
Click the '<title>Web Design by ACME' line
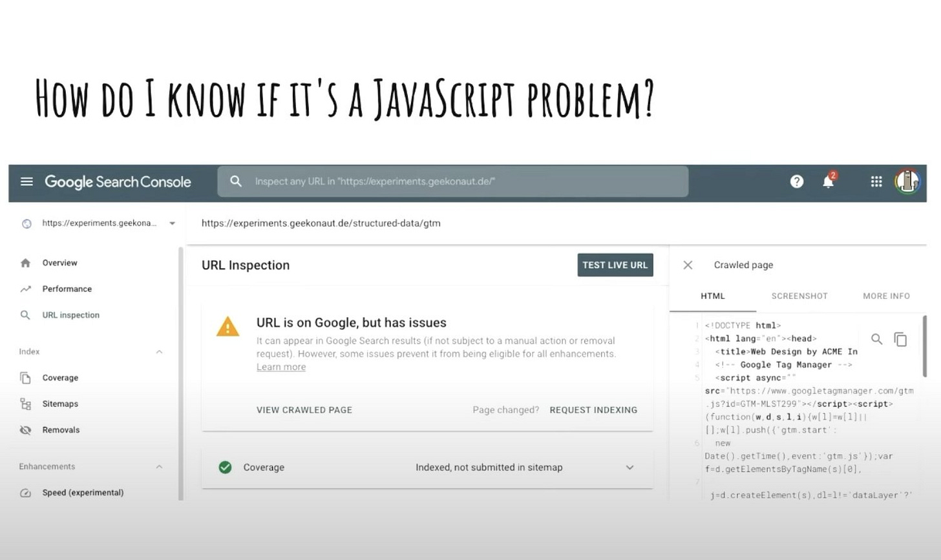pyautogui.click(x=787, y=351)
